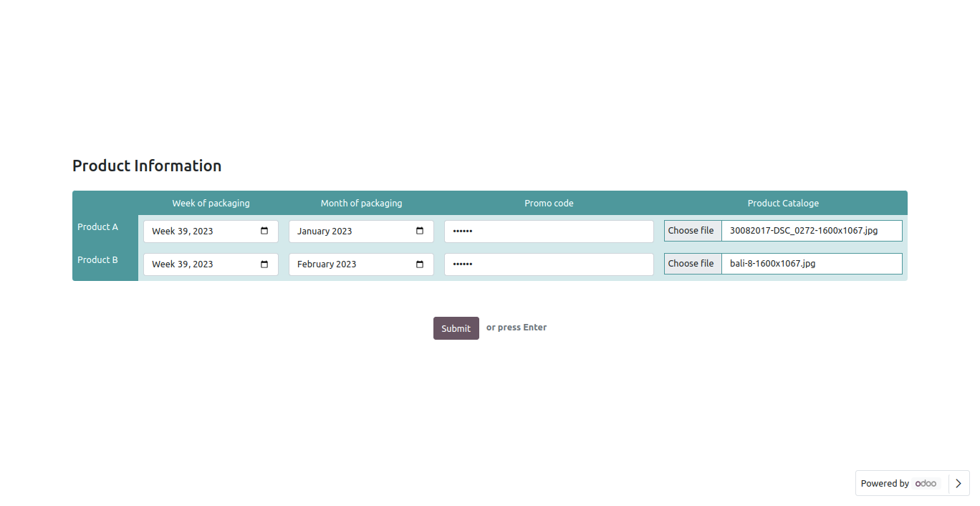Image resolution: width=980 pixels, height=506 pixels.
Task: Open calendar picker for January 2023 month field
Action: pos(420,231)
